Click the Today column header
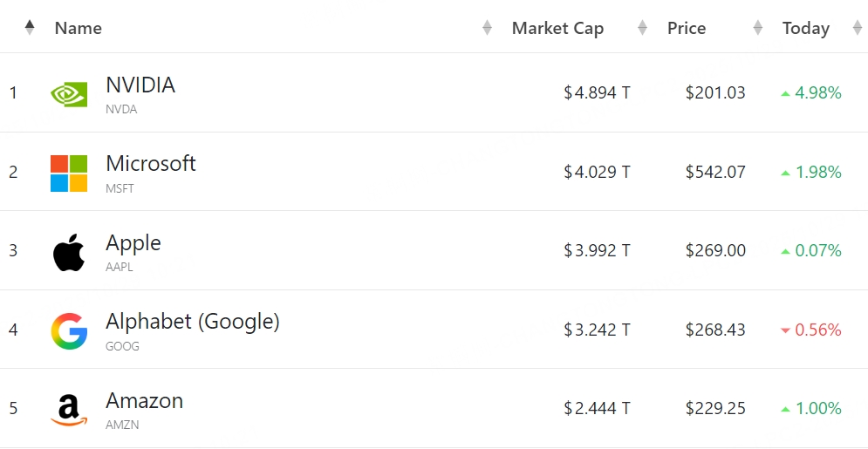This screenshot has height=449, width=868. click(805, 28)
